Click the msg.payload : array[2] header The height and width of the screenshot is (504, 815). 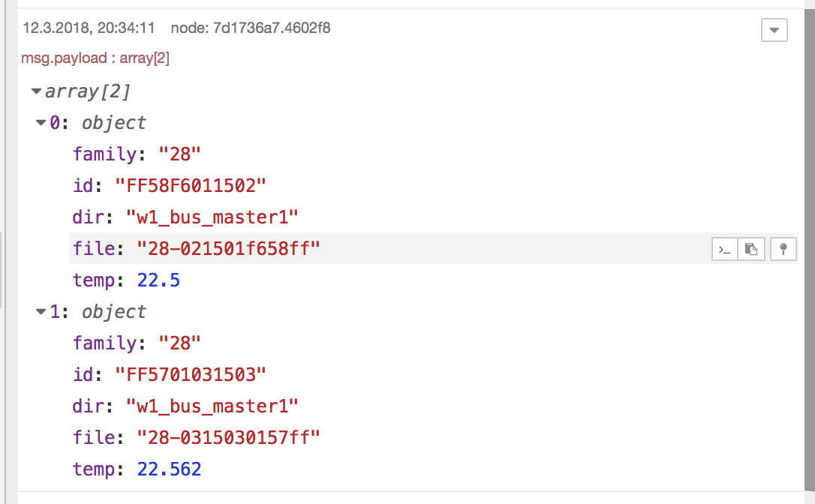point(95,58)
